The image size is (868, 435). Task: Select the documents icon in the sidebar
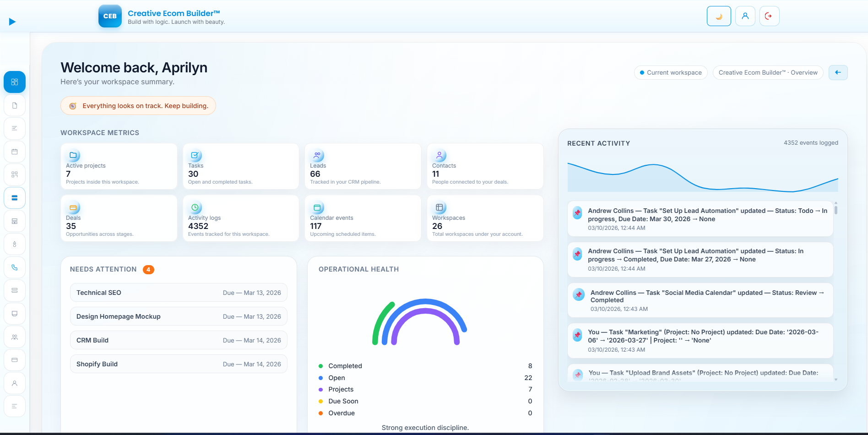coord(15,105)
